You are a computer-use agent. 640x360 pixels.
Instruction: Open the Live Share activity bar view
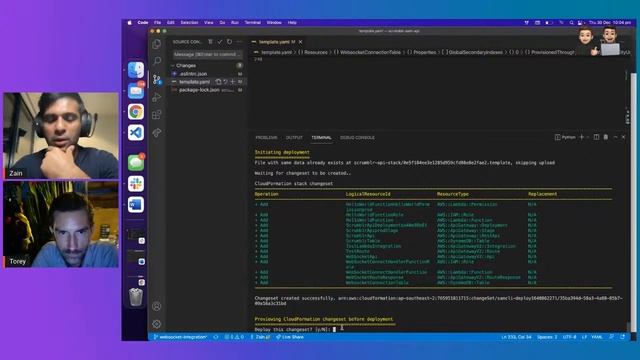point(157,133)
